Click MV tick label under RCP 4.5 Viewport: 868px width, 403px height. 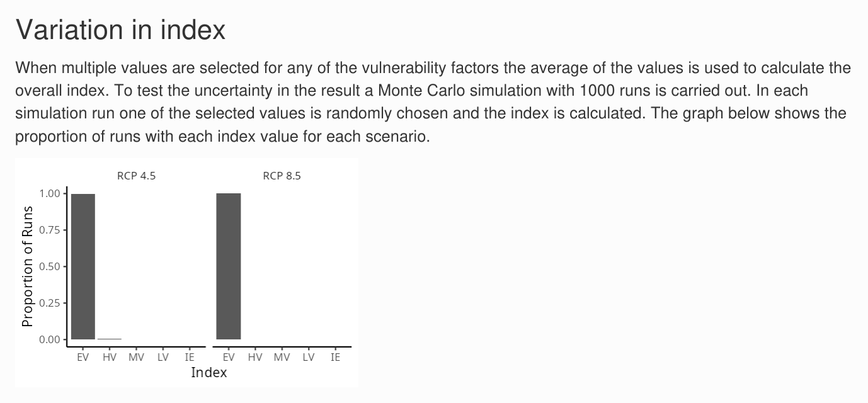click(x=136, y=357)
